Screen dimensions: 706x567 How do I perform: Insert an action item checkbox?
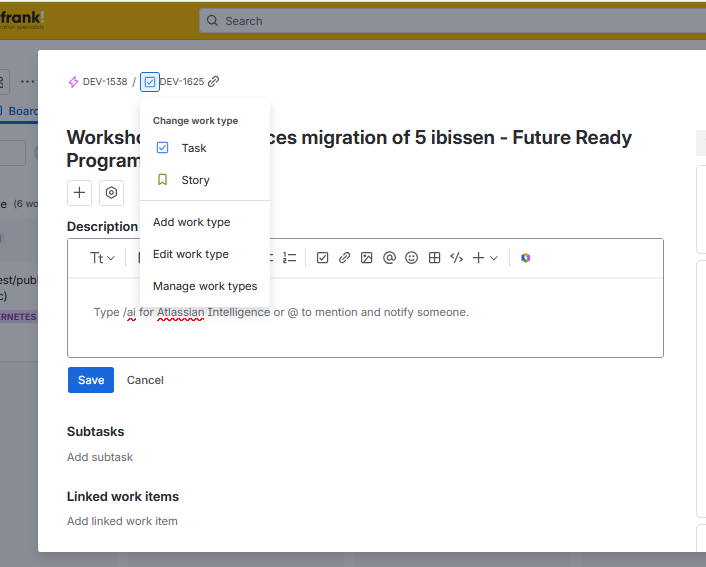pos(322,258)
